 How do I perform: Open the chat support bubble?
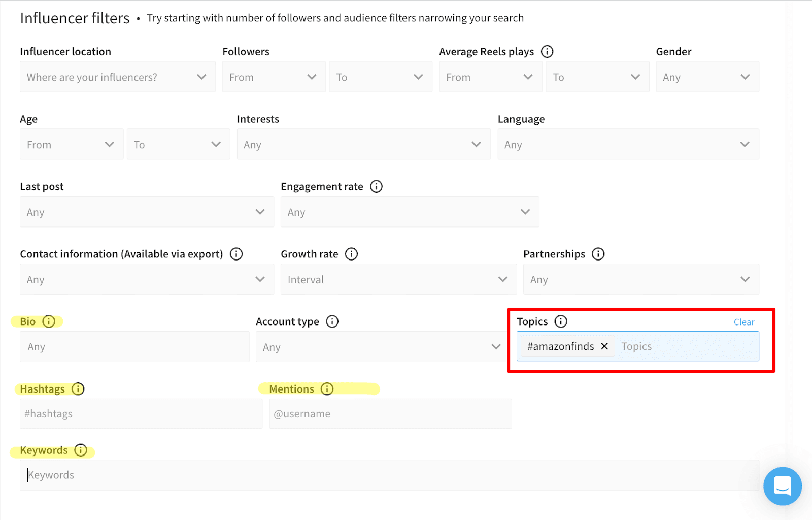[783, 486]
